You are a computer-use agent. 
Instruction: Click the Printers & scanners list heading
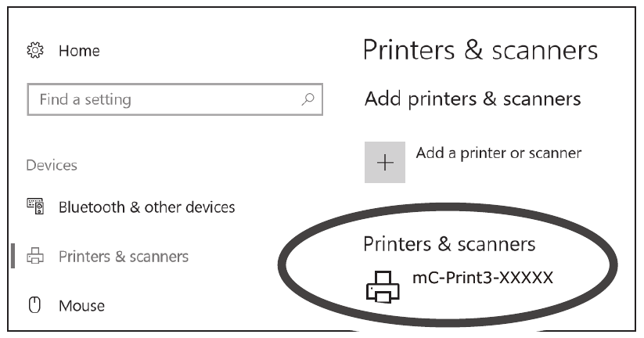(x=449, y=244)
